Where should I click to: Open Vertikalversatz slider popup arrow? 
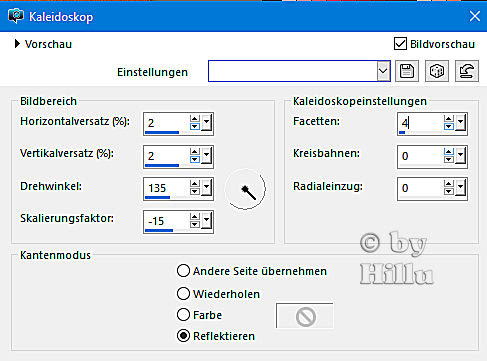click(x=207, y=156)
